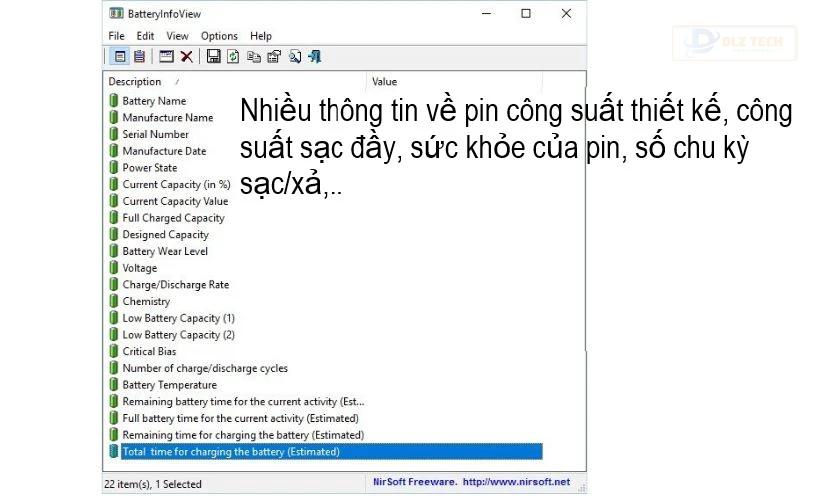Image resolution: width=840 pixels, height=500 pixels.
Task: Minimize the BatteryInfoView window
Action: coord(486,13)
